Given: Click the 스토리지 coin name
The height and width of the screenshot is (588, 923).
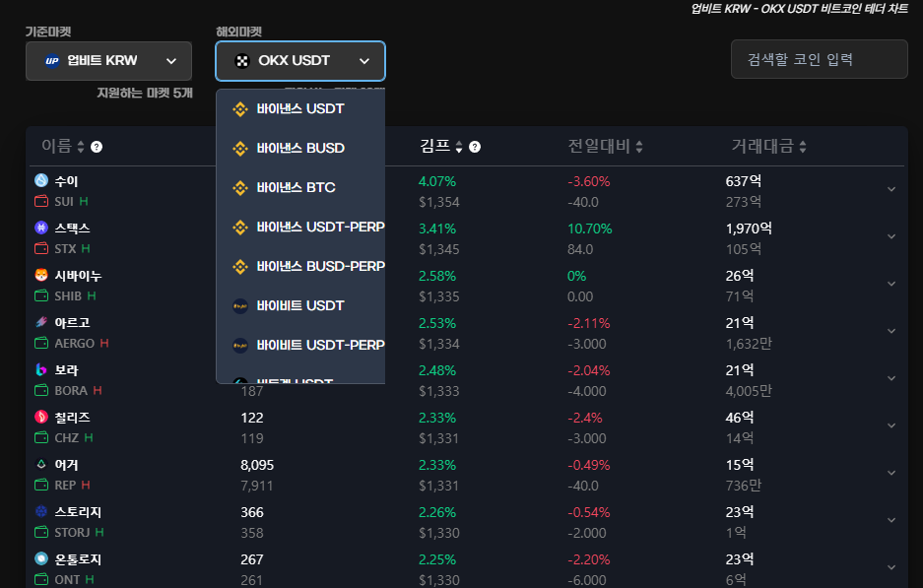Looking at the screenshot, I should (78, 512).
